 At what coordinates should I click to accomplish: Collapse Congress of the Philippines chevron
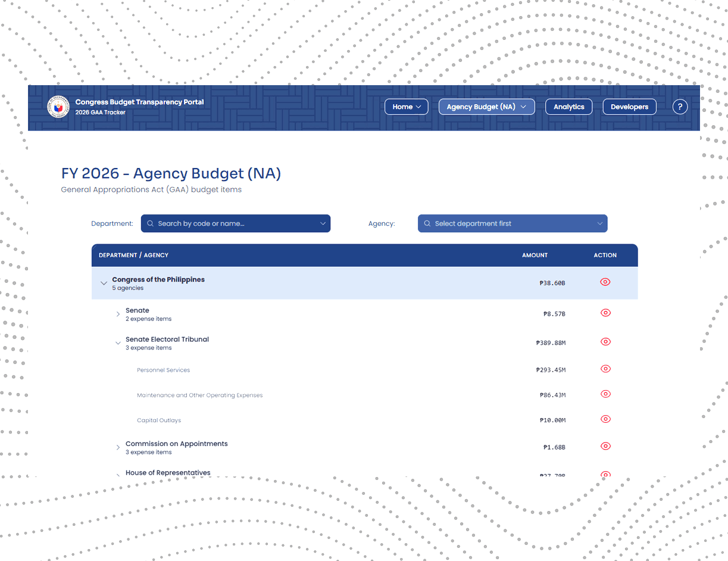(104, 283)
